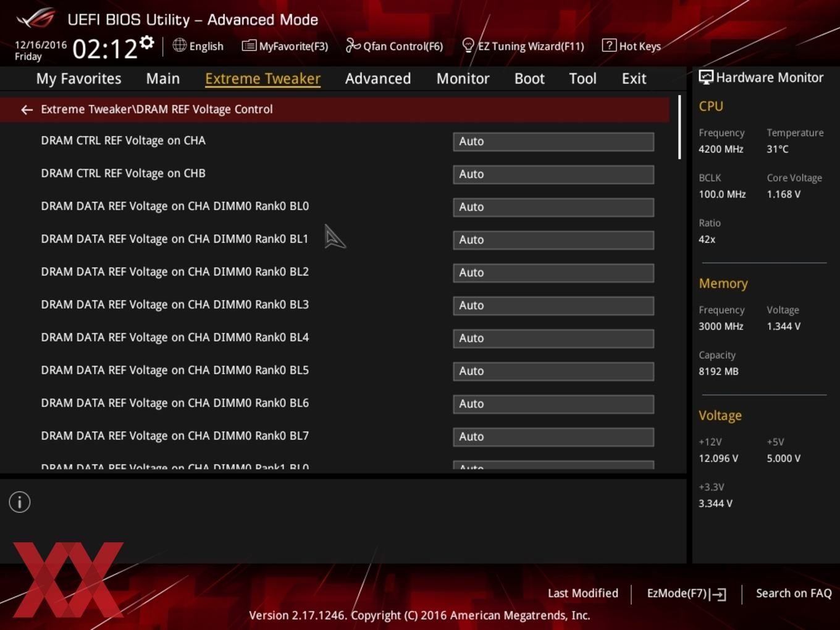Click +12V reading 12.096 V
The height and width of the screenshot is (630, 840).
click(x=718, y=458)
